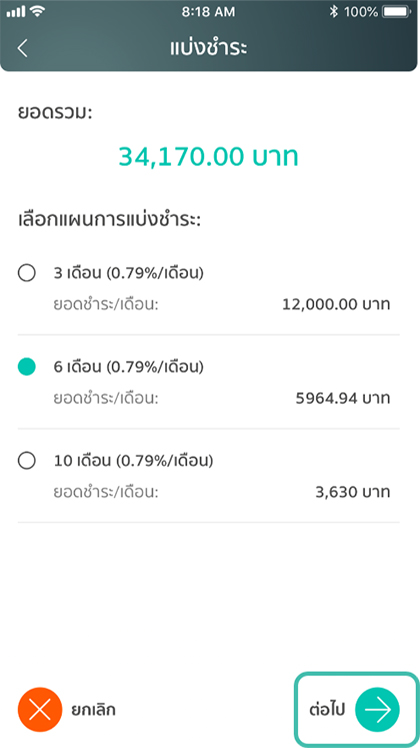Tap the orange X cancel icon
This screenshot has width=420, height=748.
40,709
